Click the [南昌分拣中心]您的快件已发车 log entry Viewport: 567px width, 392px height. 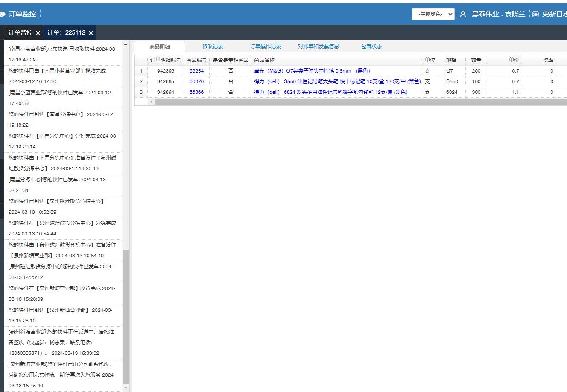tap(63, 185)
